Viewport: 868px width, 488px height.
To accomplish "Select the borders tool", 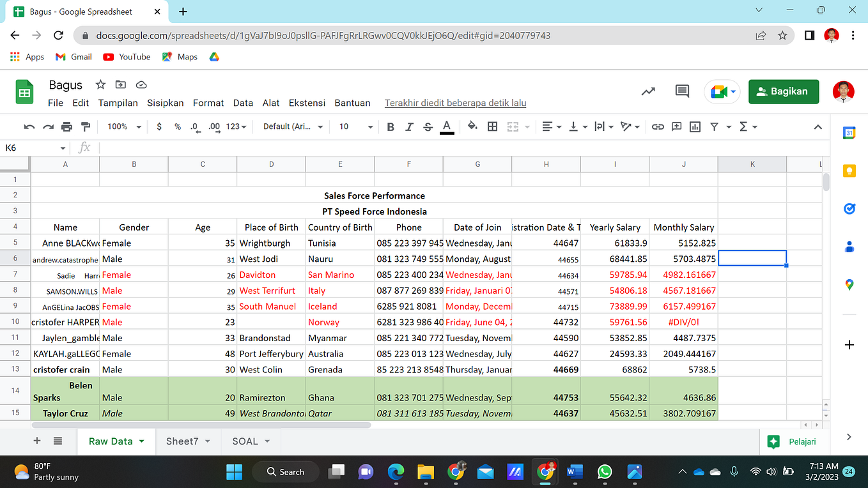I will click(492, 126).
